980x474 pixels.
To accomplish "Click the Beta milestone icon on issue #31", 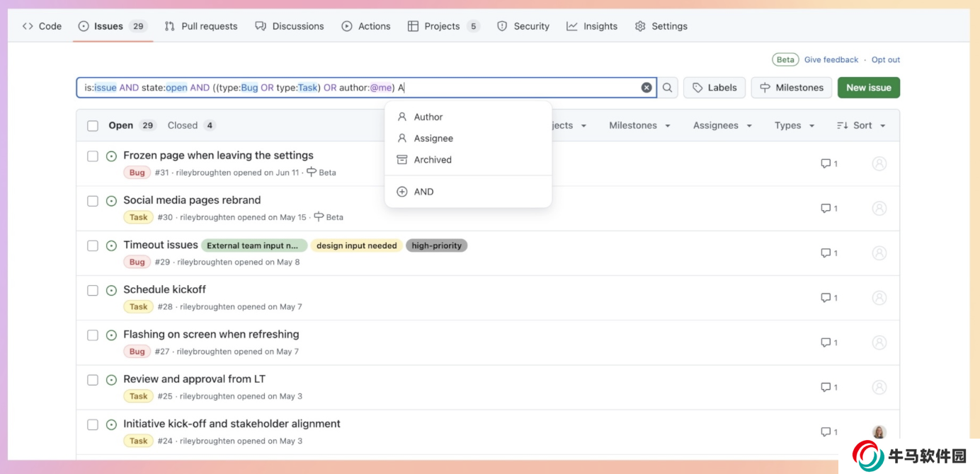I will point(312,172).
